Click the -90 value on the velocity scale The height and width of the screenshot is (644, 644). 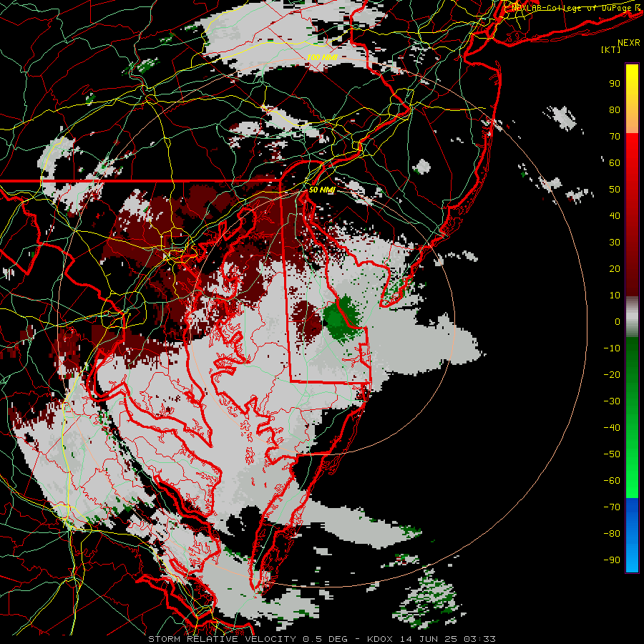click(x=612, y=560)
